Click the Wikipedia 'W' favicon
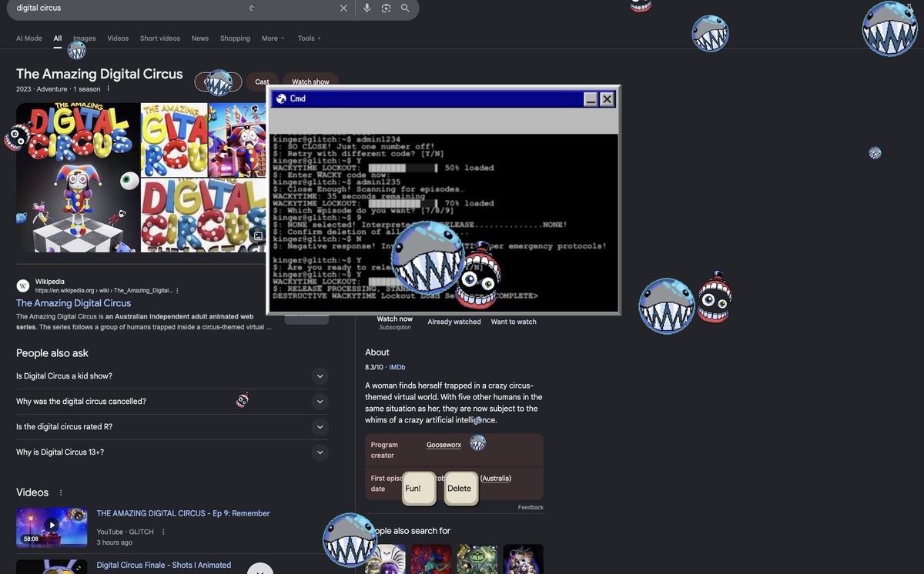Viewport: 924px width, 574px height. (23, 285)
